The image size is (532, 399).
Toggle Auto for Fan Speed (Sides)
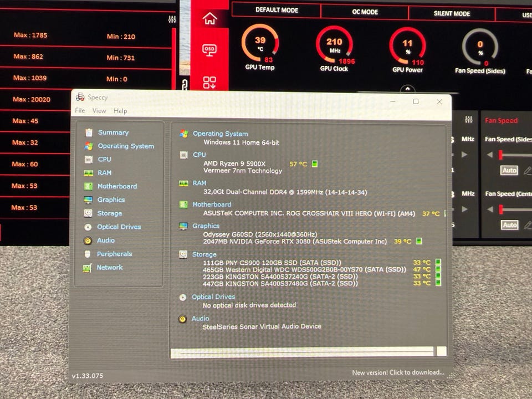click(509, 170)
